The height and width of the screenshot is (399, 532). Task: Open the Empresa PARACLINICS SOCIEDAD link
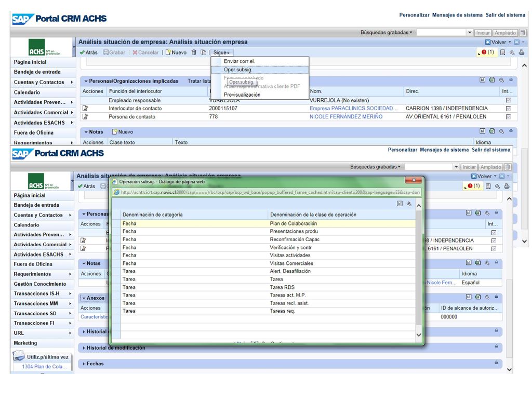pyautogui.click(x=353, y=108)
